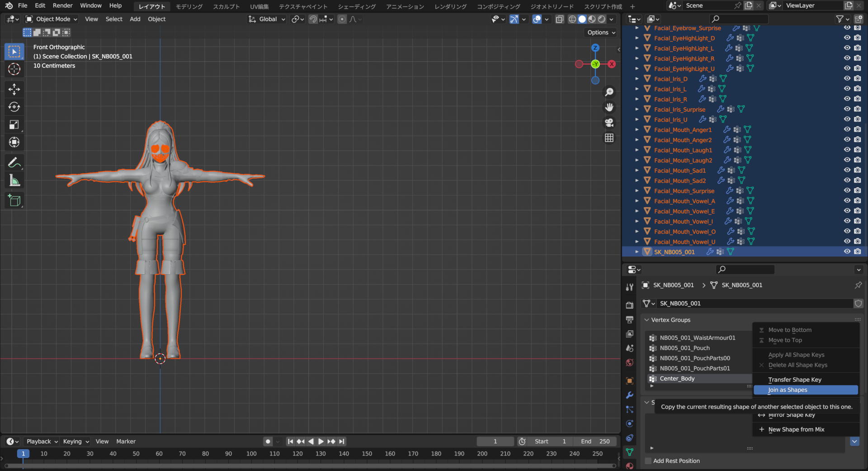The image size is (868, 471).
Task: Open the Playback dropdown in timeline
Action: coord(42,441)
